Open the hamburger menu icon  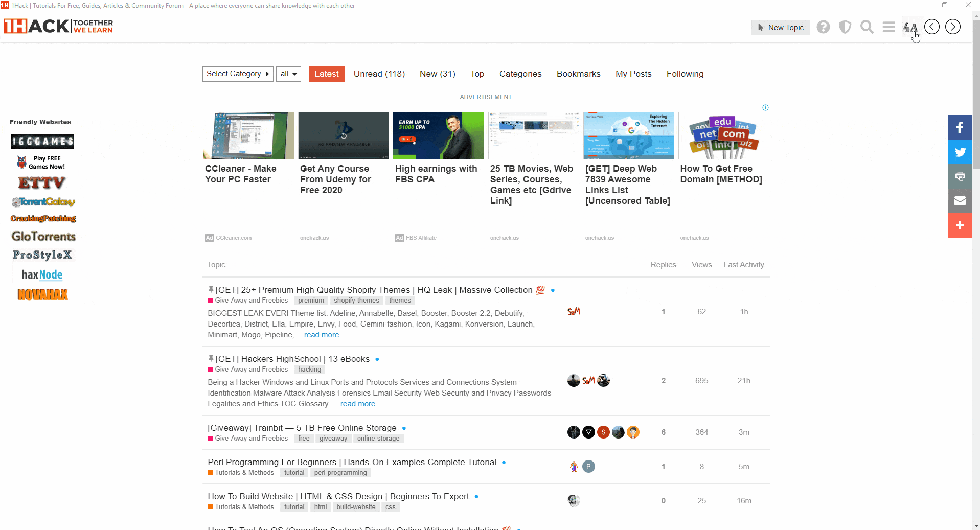click(x=889, y=27)
